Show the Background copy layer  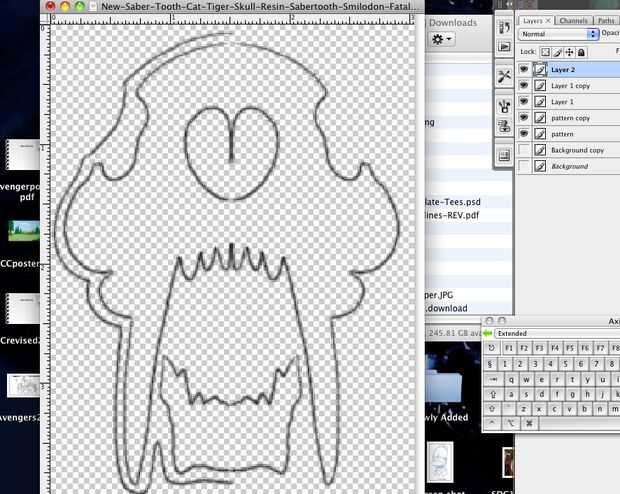[524, 150]
